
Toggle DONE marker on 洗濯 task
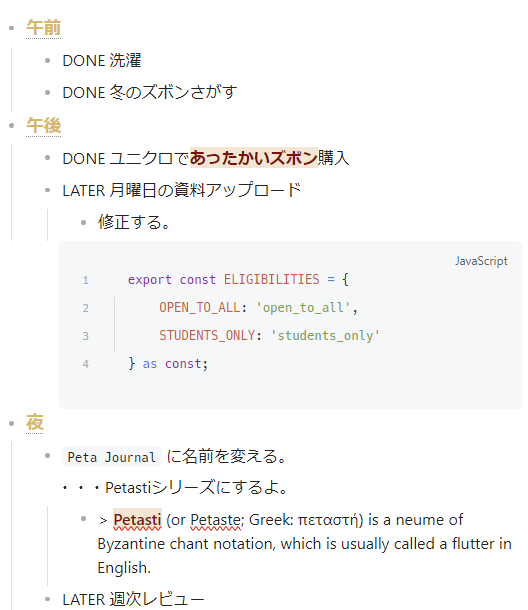[84, 61]
